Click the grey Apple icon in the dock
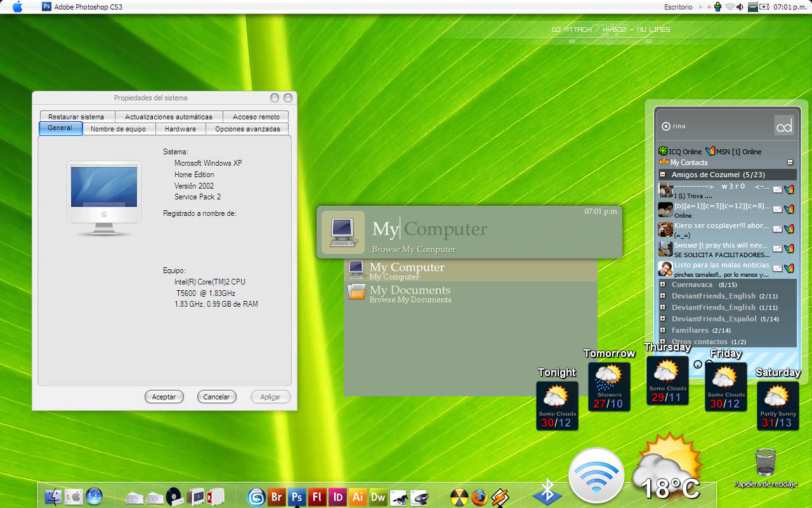The image size is (812, 508). pyautogui.click(x=74, y=497)
